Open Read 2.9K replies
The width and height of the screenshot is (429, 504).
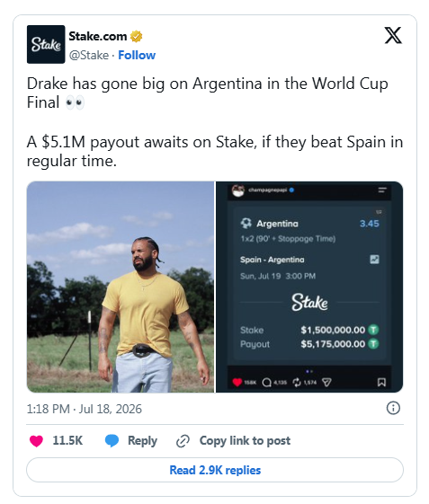(215, 470)
